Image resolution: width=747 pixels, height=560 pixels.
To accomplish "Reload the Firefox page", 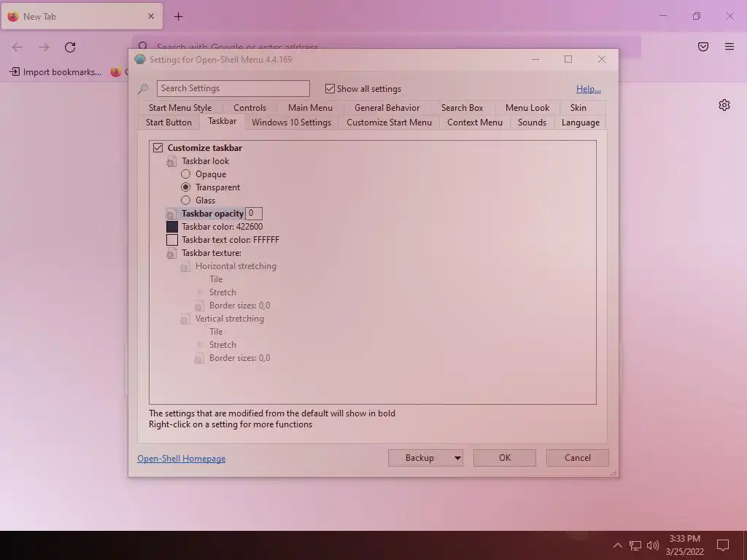I will pyautogui.click(x=70, y=47).
